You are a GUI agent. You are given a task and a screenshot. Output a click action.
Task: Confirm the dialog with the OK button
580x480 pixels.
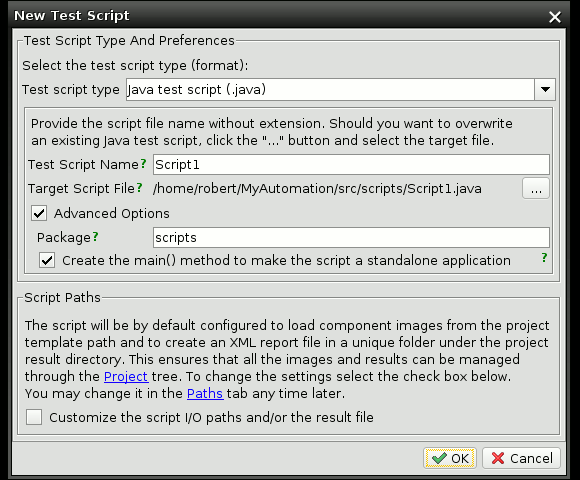[x=450, y=459]
